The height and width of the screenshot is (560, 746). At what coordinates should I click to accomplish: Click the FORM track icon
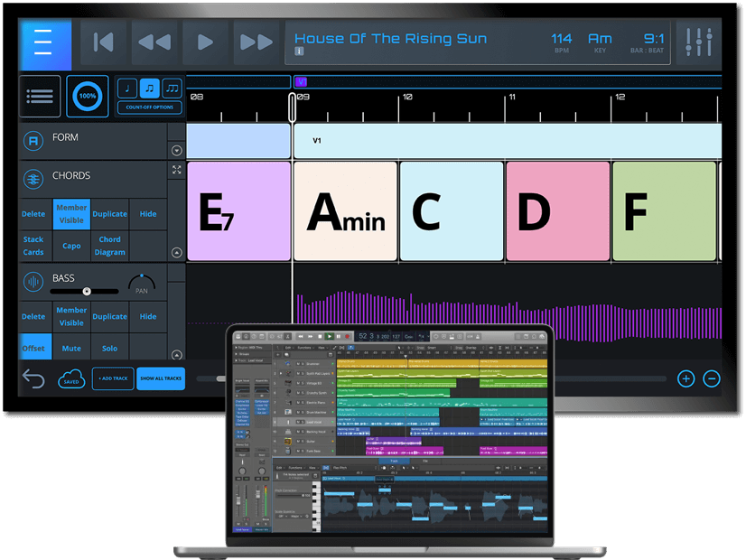33,141
